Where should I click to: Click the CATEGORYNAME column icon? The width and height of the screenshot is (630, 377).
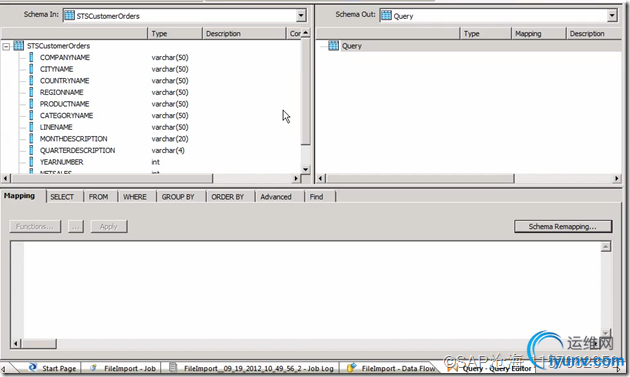(x=31, y=116)
